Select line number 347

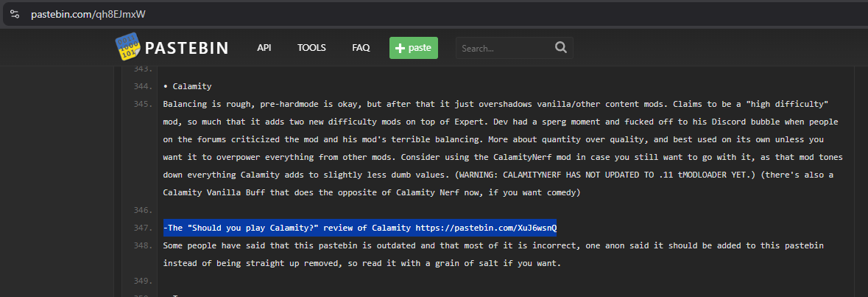coord(143,228)
